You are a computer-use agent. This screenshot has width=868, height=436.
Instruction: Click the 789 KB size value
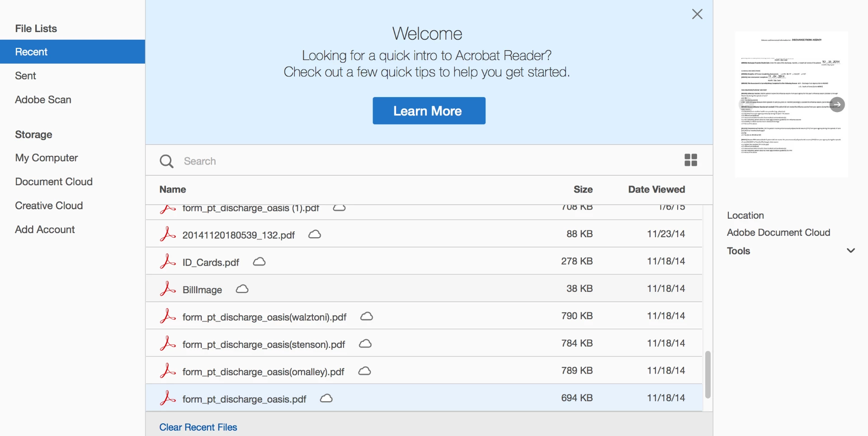577,370
